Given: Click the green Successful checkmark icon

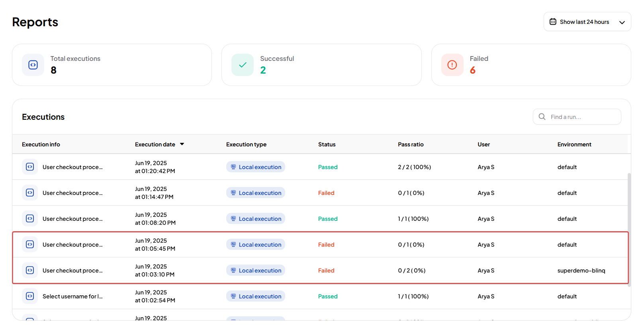Looking at the screenshot, I should pyautogui.click(x=243, y=65).
